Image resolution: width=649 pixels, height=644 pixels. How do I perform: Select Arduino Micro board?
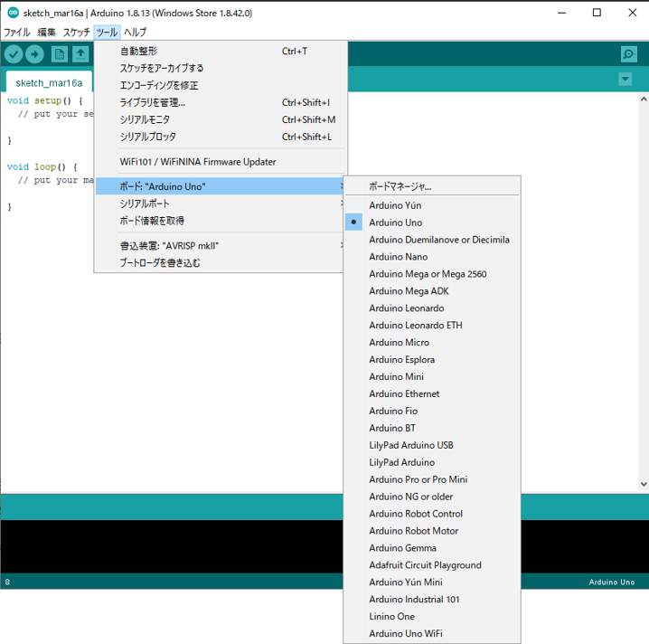click(432, 342)
